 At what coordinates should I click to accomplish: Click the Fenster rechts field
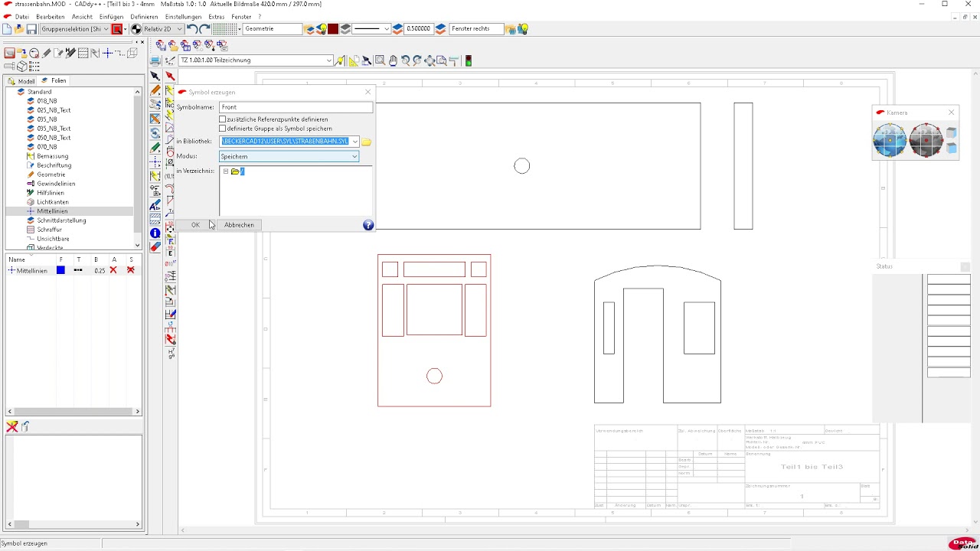[x=476, y=29]
